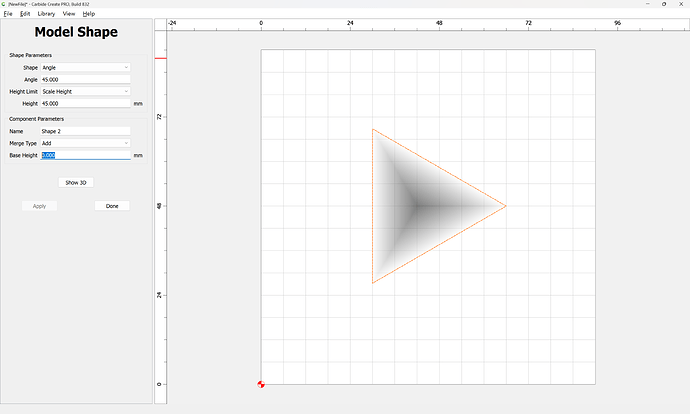Click the Show 3D button
Image resolution: width=690 pixels, height=414 pixels.
coord(76,183)
